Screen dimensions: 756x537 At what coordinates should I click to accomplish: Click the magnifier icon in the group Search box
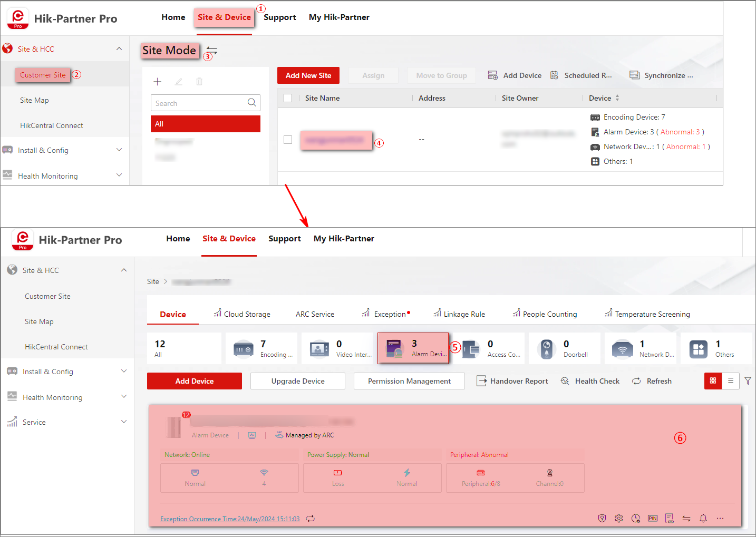point(252,103)
